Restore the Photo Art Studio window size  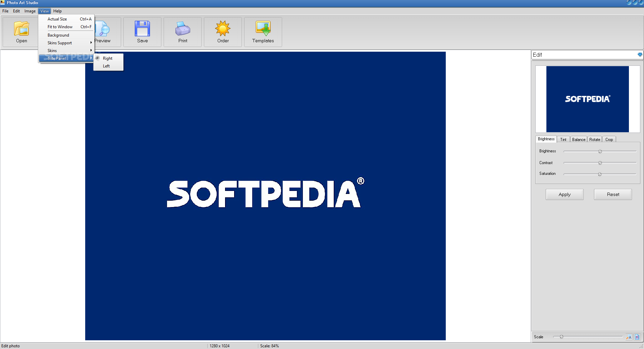(x=635, y=2)
